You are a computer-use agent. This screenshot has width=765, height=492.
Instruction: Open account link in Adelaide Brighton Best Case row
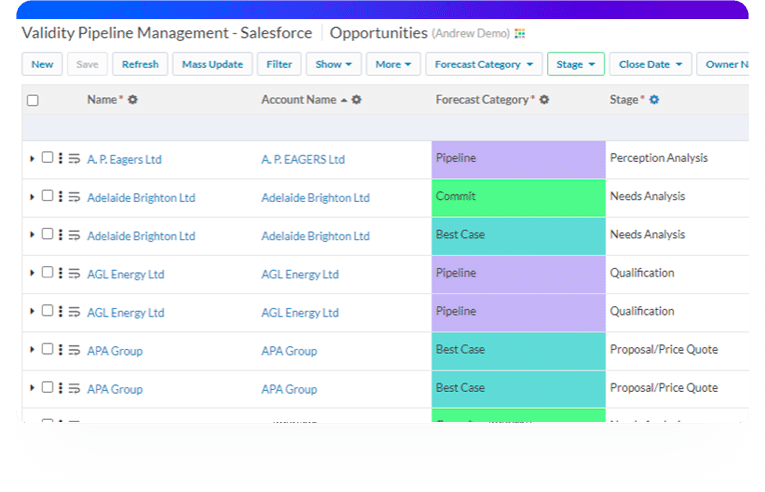pos(316,236)
